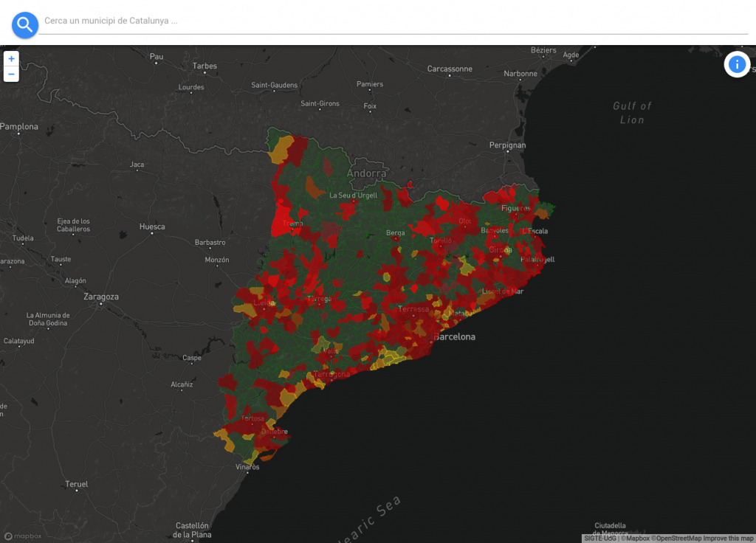Click the Zaragoza city label
The height and width of the screenshot is (543, 756).
[x=101, y=297]
